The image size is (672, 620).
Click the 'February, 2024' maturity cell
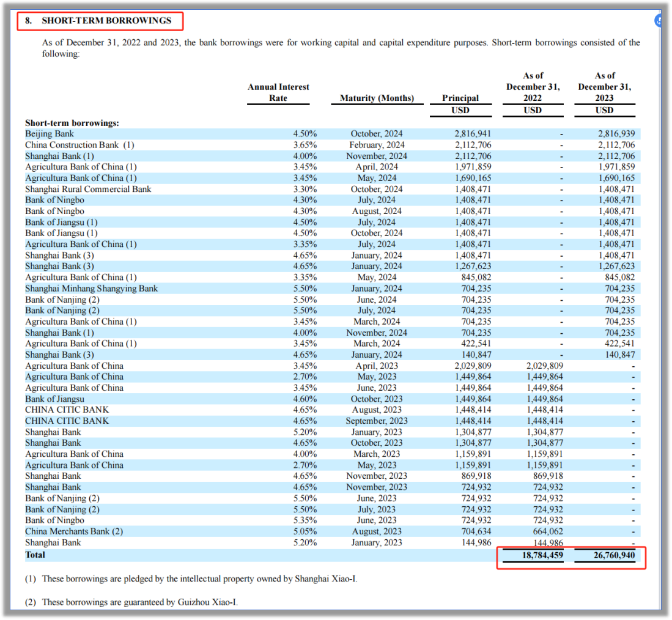377,145
